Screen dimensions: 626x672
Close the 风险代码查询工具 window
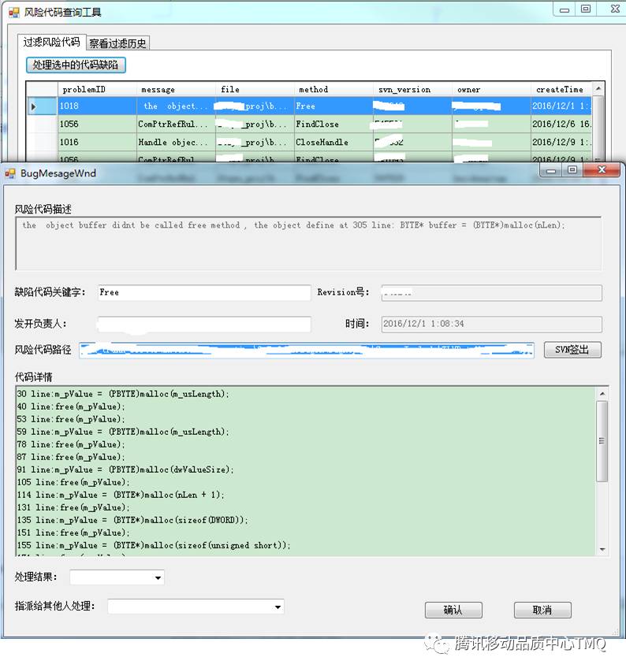tap(615, 9)
